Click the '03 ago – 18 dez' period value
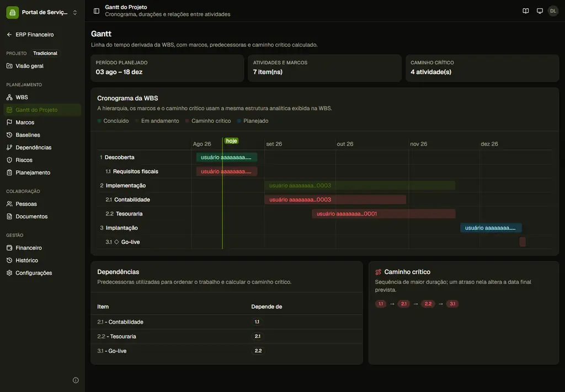This screenshot has width=565, height=392. point(119,72)
